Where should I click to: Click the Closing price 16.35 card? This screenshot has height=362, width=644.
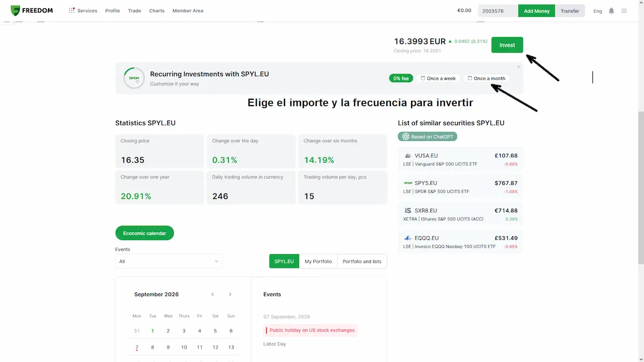point(159,151)
